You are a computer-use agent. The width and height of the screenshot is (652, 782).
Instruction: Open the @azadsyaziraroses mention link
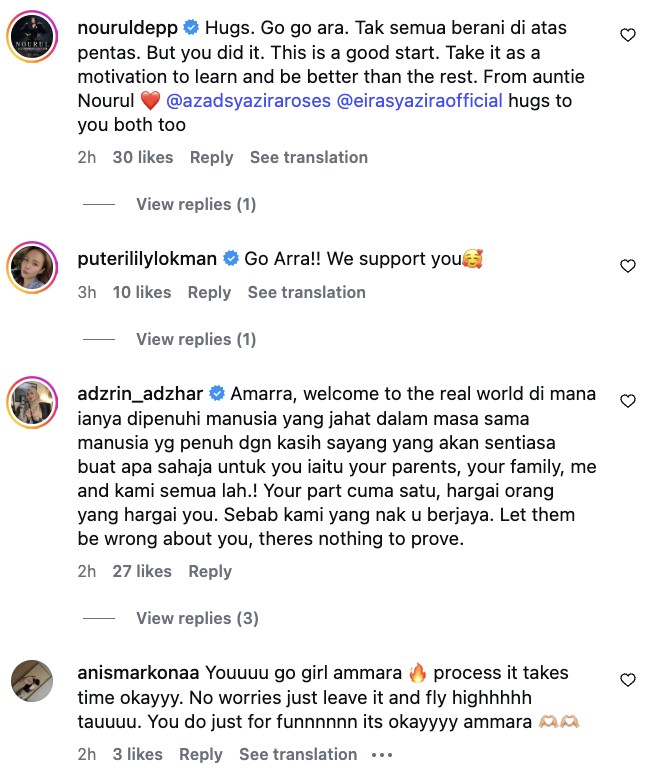point(248,101)
